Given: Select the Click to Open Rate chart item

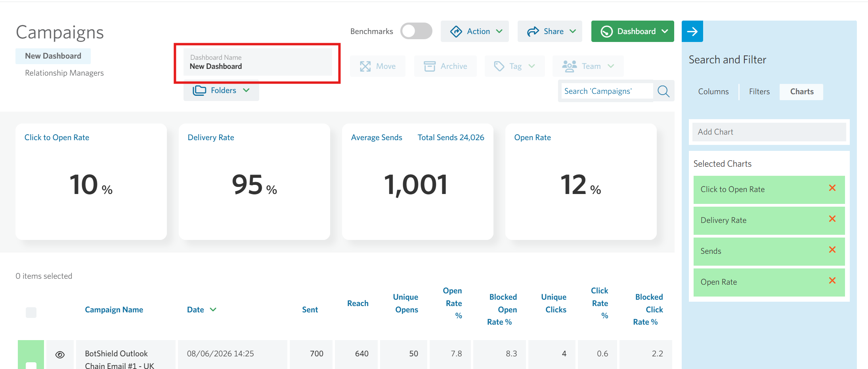Looking at the screenshot, I should click(x=769, y=190).
